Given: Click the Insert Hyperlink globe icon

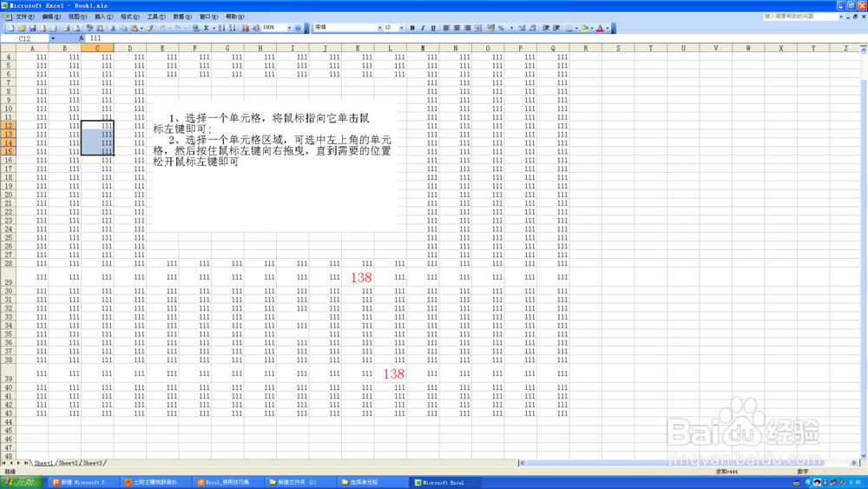Looking at the screenshot, I should (x=196, y=28).
